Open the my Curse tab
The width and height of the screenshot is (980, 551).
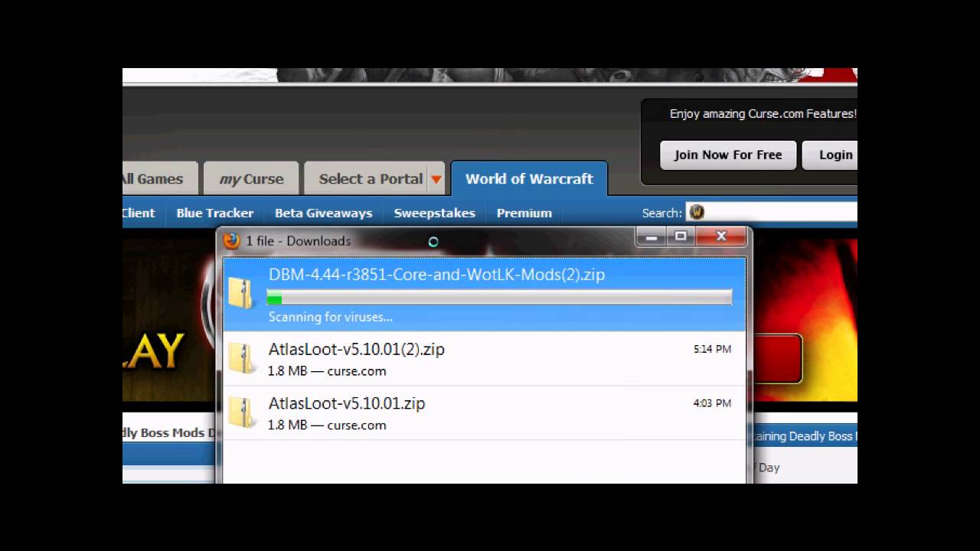251,179
